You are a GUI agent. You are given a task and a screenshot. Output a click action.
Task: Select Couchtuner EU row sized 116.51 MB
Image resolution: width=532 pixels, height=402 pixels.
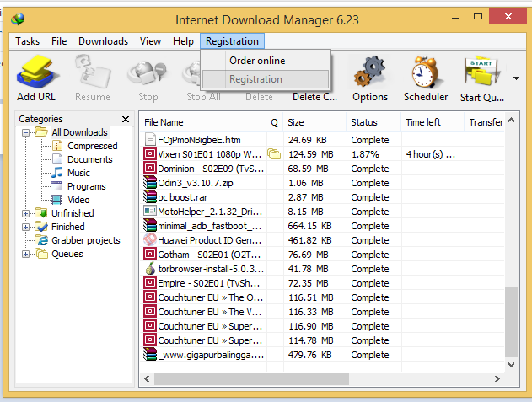click(322, 297)
